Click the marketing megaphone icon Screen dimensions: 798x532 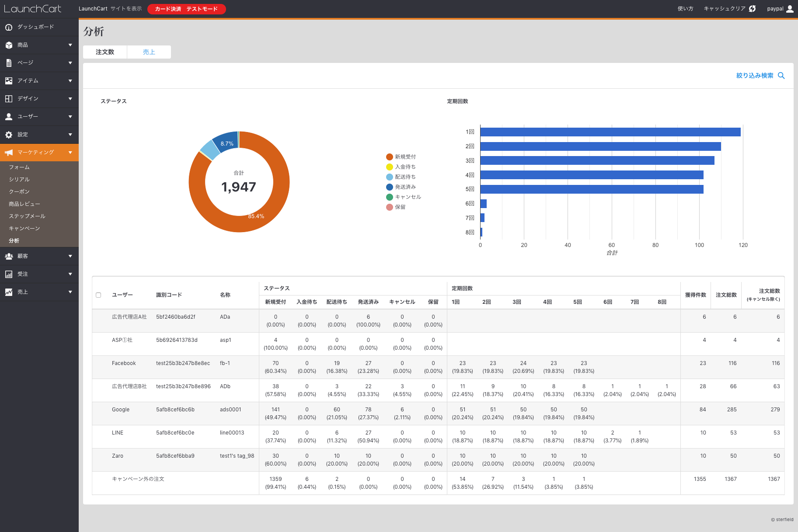(x=9, y=153)
